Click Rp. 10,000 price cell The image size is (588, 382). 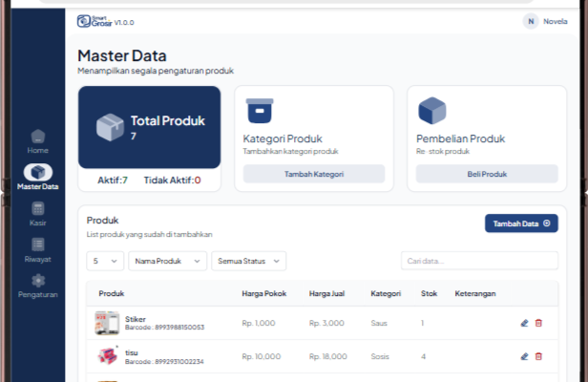click(261, 356)
